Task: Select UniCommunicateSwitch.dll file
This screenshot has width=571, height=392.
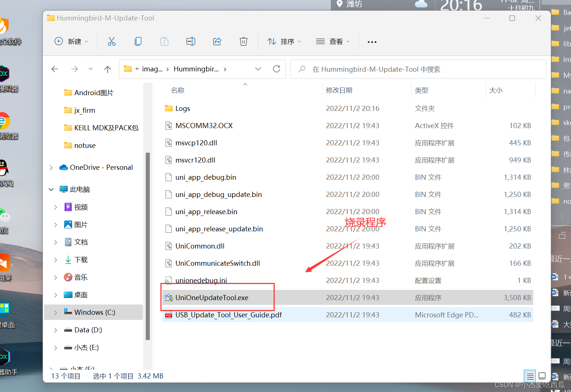Action: click(x=348, y=263)
